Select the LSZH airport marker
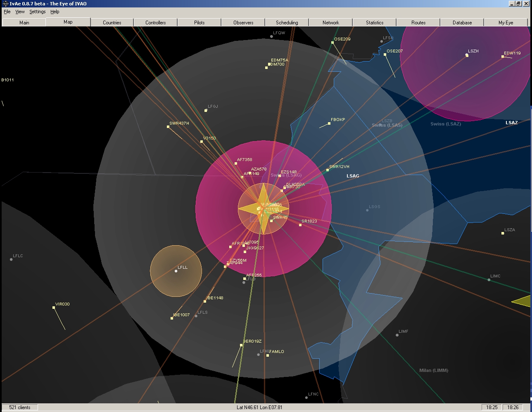 tap(467, 55)
